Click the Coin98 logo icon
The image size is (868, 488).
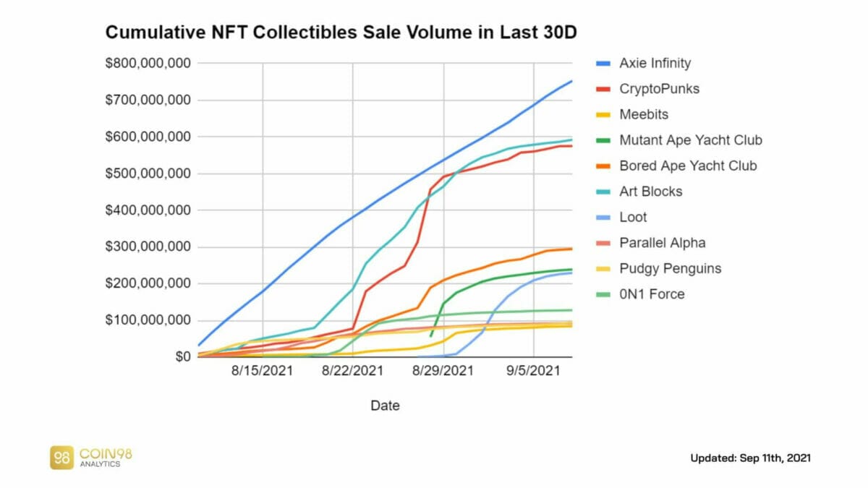click(61, 457)
